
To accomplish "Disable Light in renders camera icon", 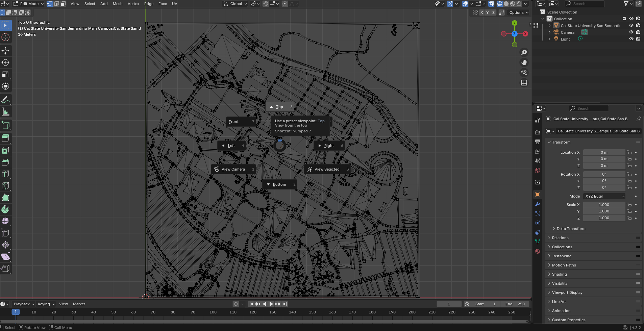I will (x=638, y=39).
